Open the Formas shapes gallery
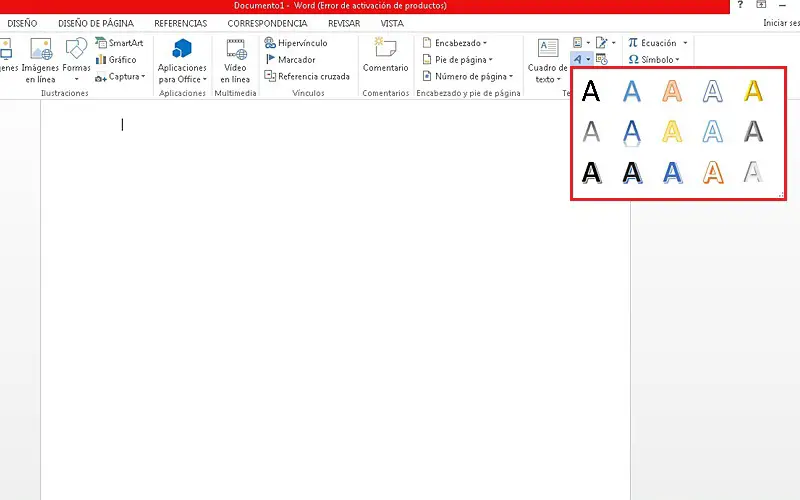 point(77,61)
